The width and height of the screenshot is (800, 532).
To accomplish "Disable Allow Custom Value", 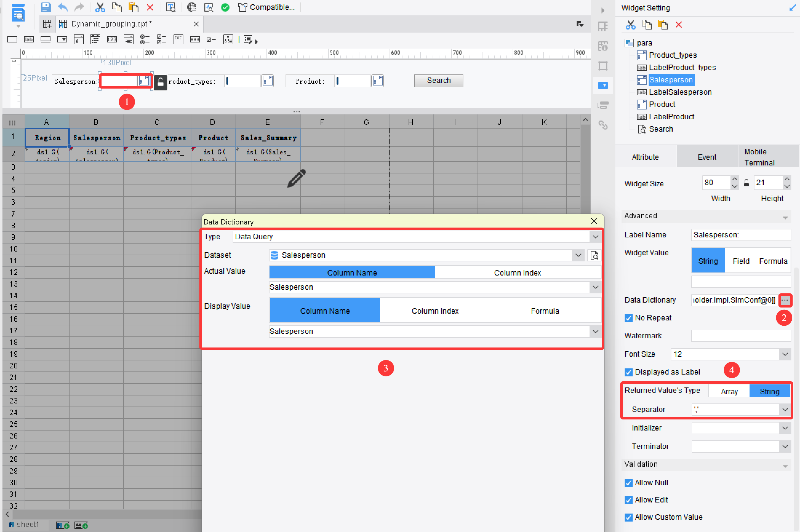I will pyautogui.click(x=628, y=517).
